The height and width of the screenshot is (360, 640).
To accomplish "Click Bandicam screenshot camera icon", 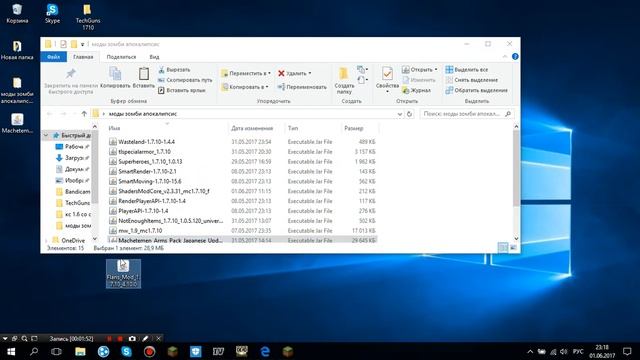I will pyautogui.click(x=132, y=338).
